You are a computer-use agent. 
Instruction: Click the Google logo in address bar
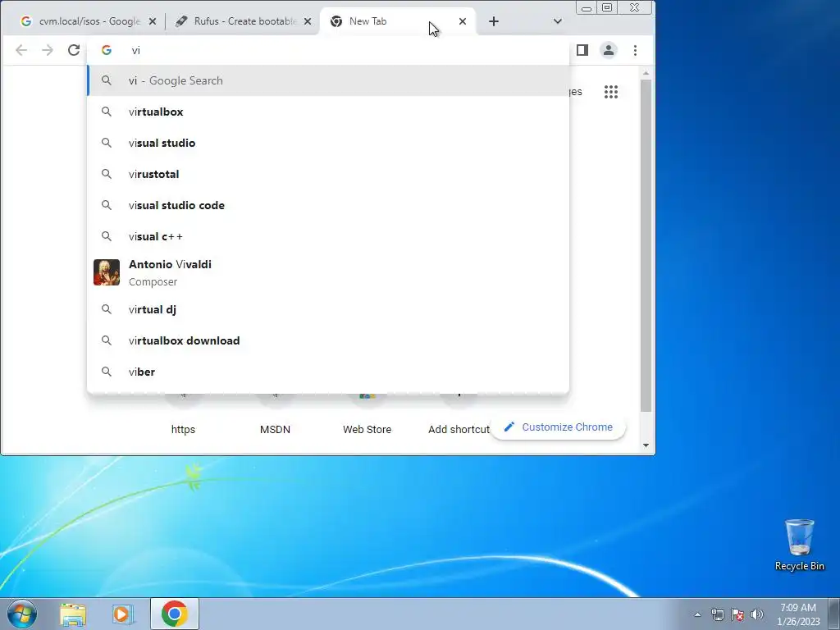point(107,50)
